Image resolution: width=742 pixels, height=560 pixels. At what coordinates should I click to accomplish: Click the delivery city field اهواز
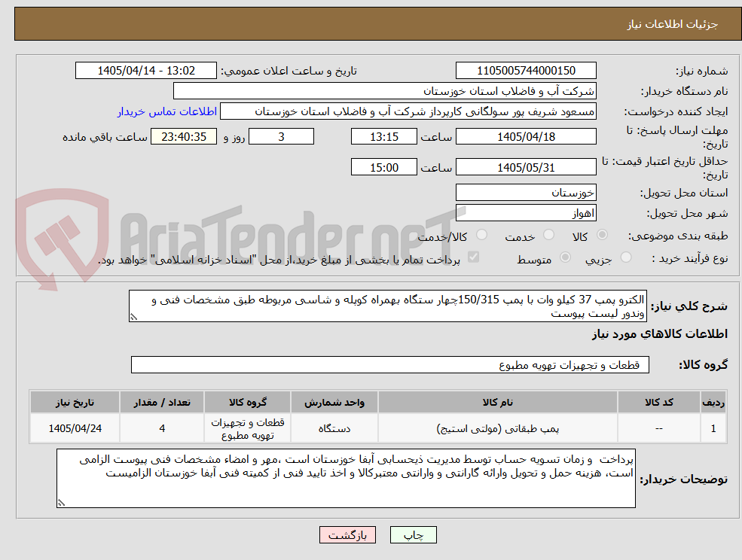[x=526, y=213]
